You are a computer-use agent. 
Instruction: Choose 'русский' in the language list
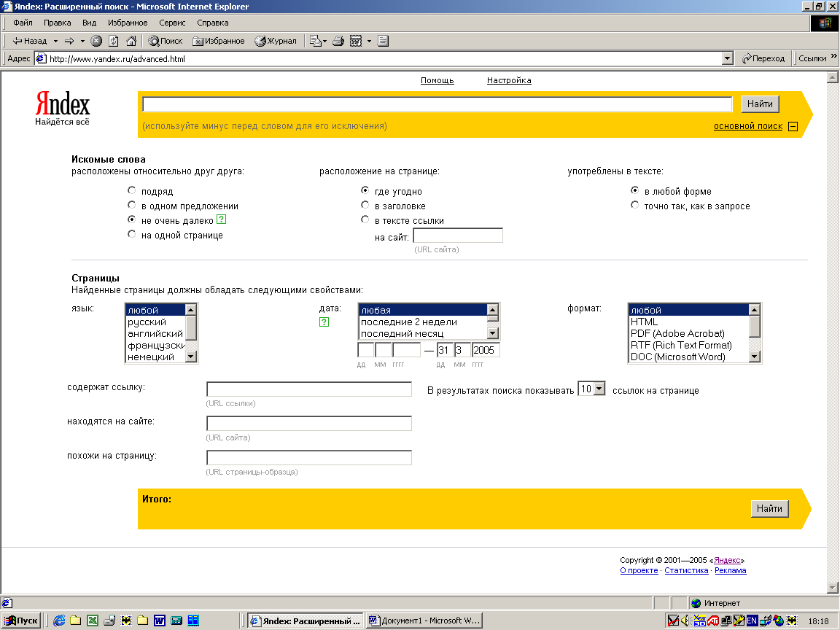[x=155, y=322]
